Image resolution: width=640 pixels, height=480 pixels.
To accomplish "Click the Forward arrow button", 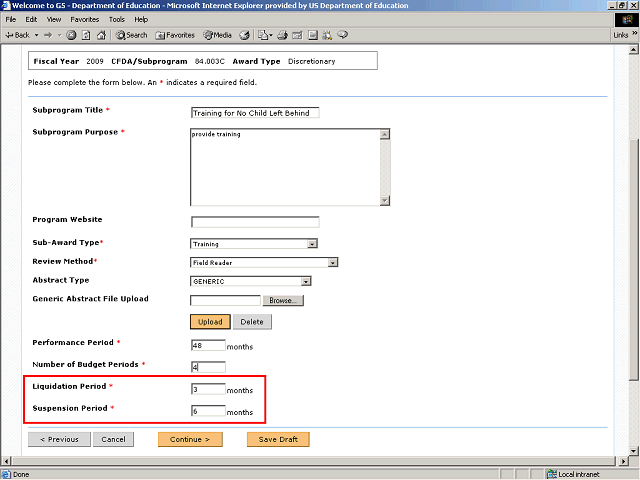I will (48, 35).
